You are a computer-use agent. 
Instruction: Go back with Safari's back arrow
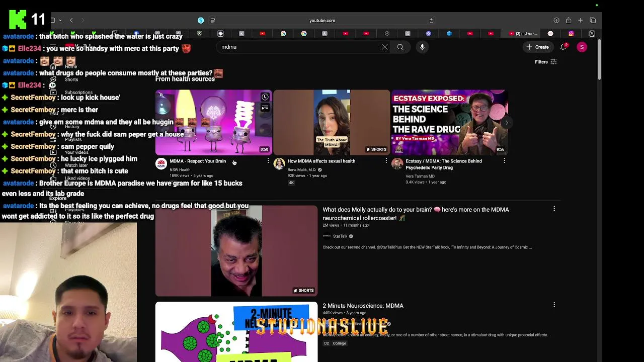[x=71, y=21]
